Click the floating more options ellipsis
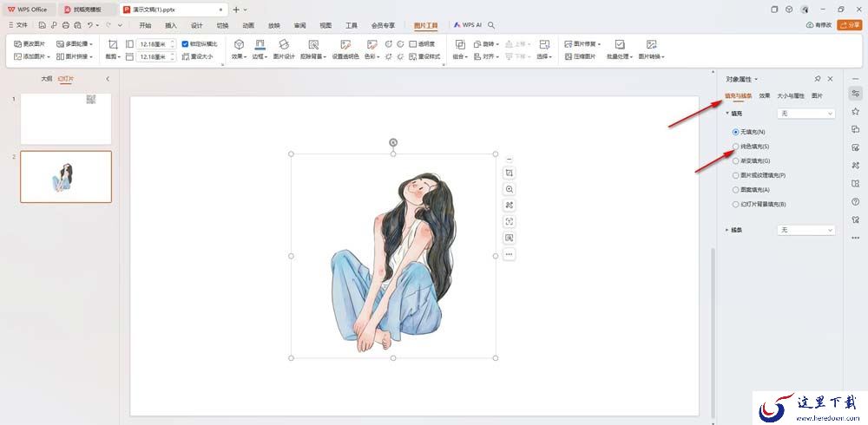 510,254
